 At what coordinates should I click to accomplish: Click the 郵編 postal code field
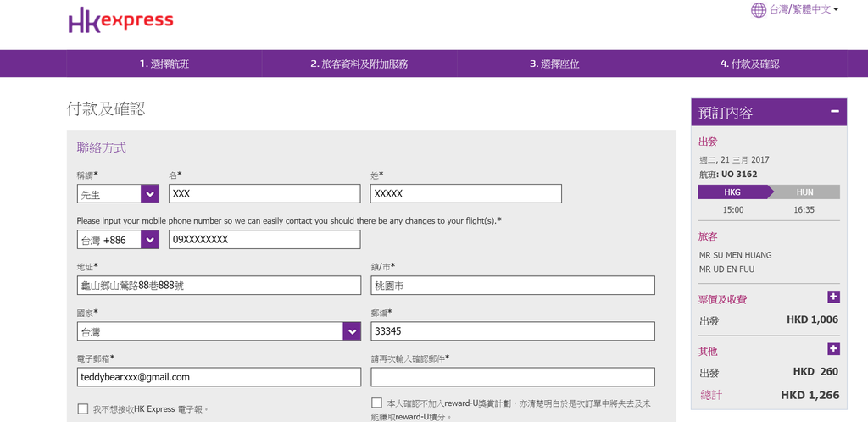pos(513,331)
